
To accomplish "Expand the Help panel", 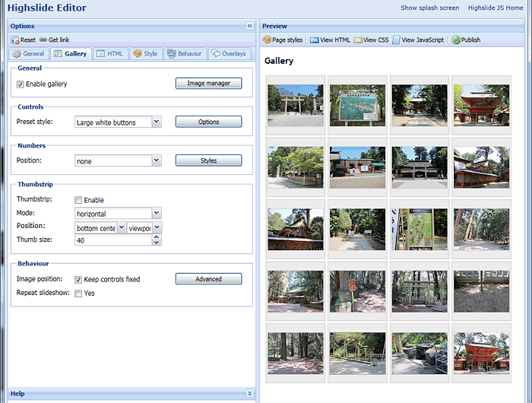I will 250,393.
